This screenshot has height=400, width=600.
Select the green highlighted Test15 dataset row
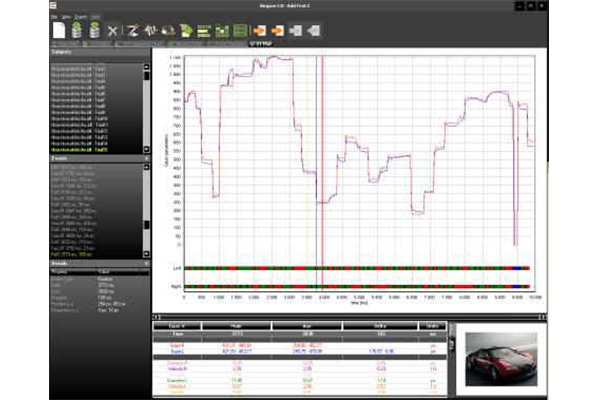(x=96, y=150)
